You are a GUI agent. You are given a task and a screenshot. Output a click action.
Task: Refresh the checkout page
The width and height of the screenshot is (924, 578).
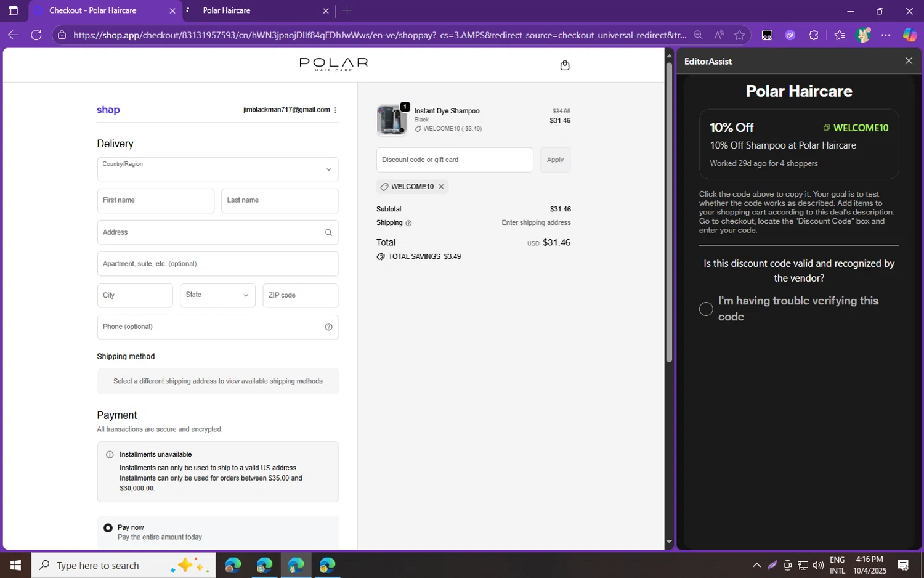tap(36, 35)
